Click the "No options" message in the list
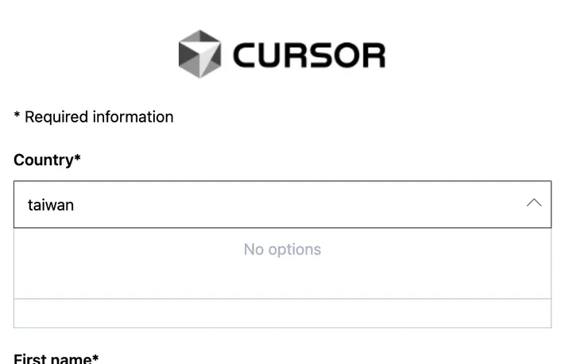Screen dimensions: 588x364 (x=282, y=250)
